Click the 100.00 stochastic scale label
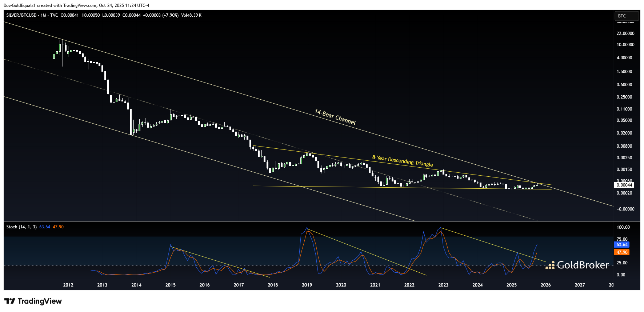Viewport: 644px width, 312px height. pos(623,227)
